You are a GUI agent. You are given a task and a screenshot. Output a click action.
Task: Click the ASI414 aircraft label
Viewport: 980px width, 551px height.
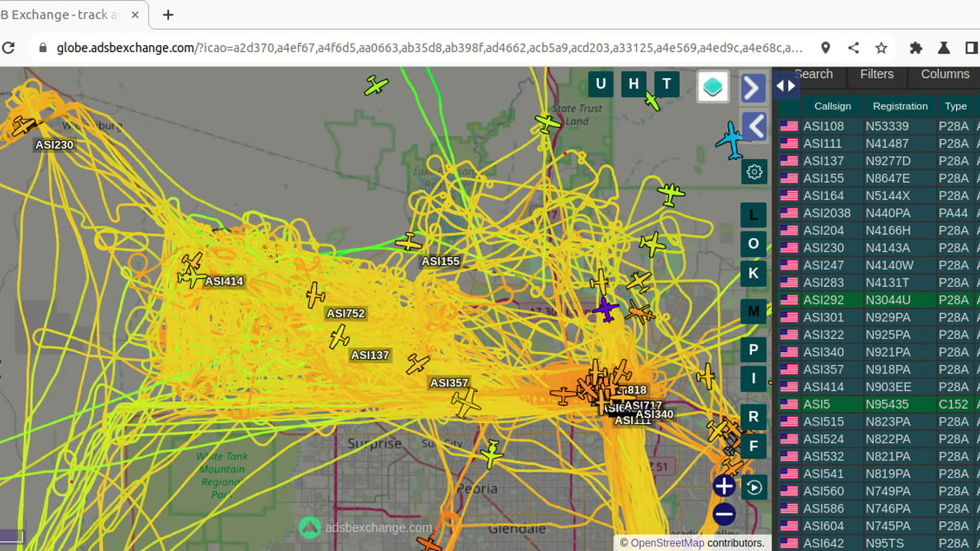(224, 281)
